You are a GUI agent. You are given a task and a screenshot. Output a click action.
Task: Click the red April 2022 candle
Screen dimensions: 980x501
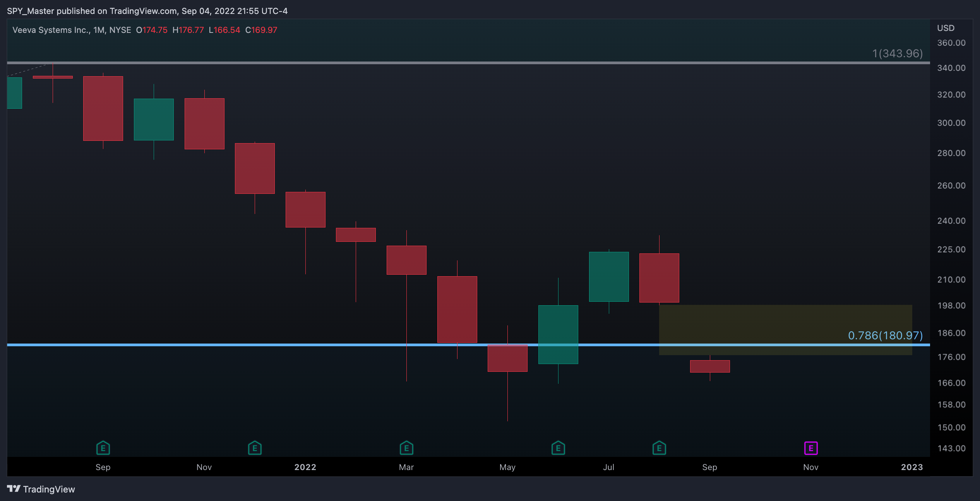click(457, 309)
